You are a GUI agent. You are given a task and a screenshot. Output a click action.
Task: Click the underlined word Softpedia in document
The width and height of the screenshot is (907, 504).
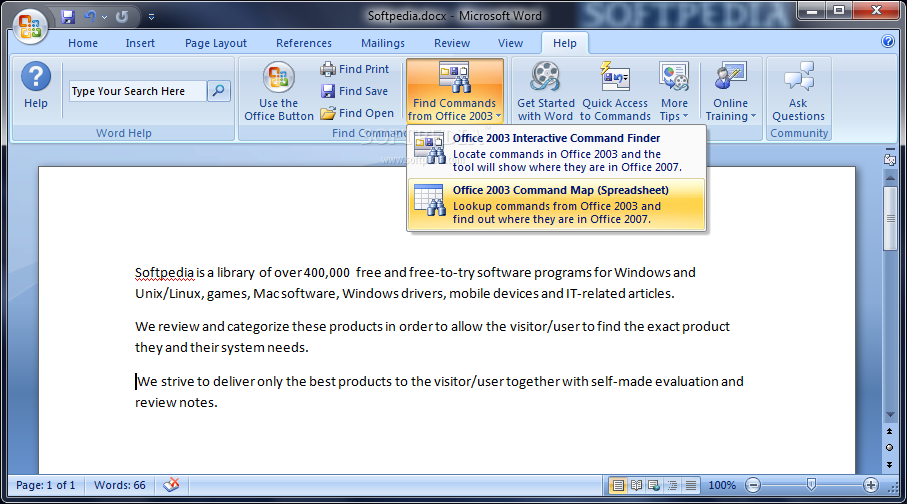(164, 273)
